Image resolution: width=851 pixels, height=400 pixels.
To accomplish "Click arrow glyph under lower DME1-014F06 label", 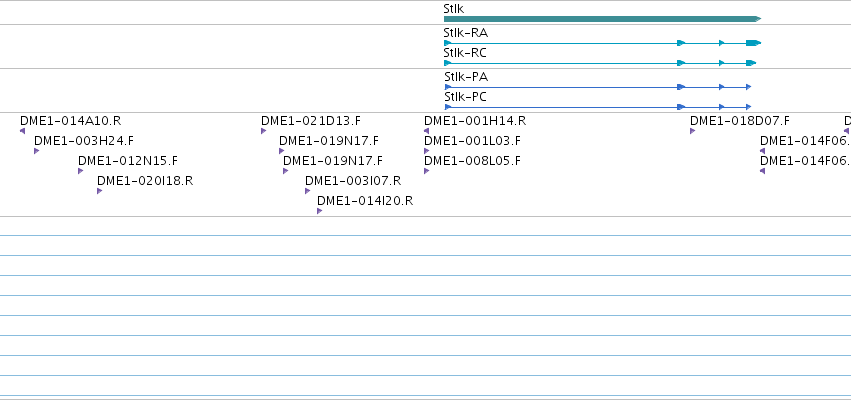I will [x=763, y=171].
